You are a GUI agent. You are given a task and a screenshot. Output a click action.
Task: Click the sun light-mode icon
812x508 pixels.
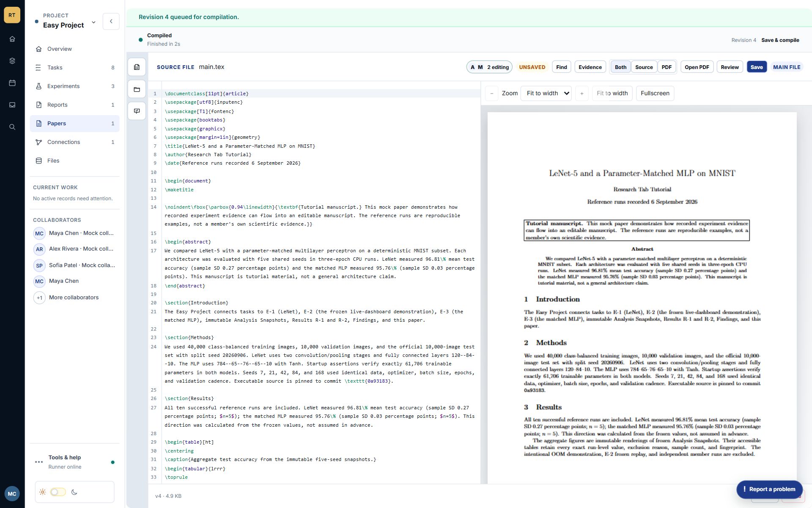pos(43,492)
